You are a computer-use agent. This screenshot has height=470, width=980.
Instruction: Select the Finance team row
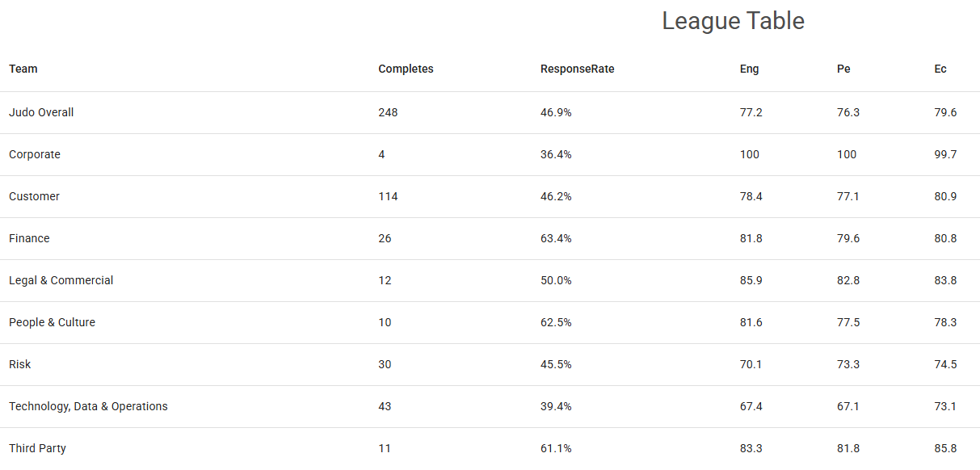tap(29, 239)
